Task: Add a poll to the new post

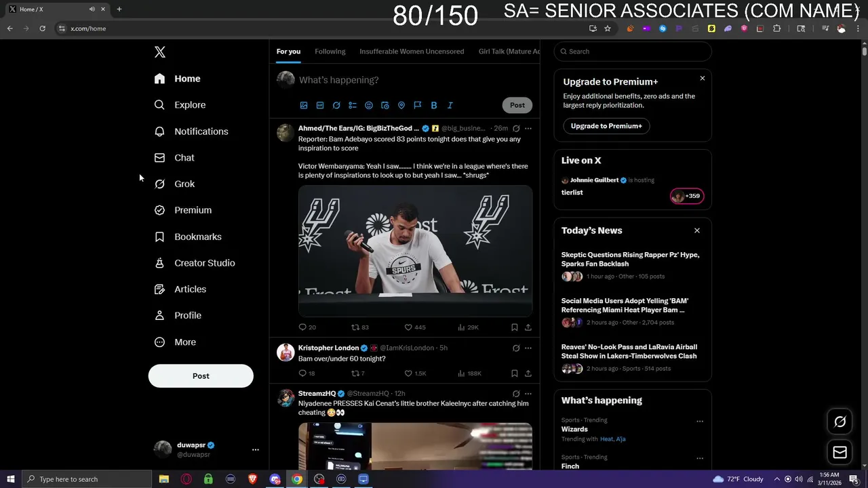Action: [353, 105]
